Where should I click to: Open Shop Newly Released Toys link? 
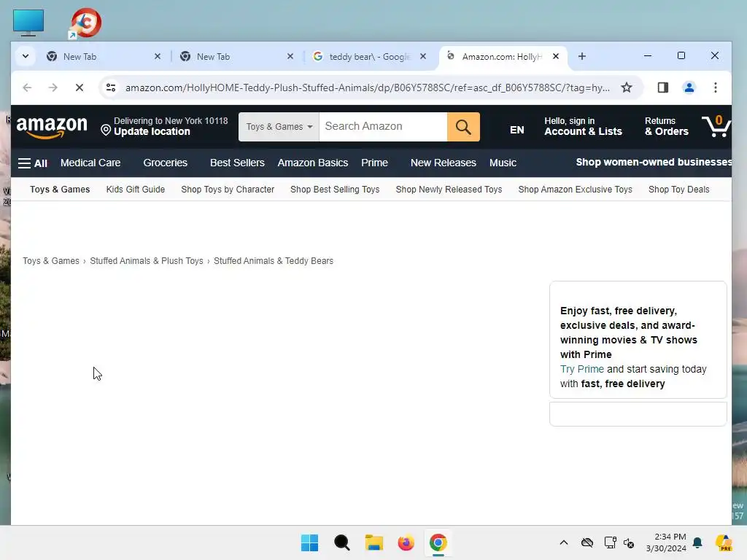(449, 190)
